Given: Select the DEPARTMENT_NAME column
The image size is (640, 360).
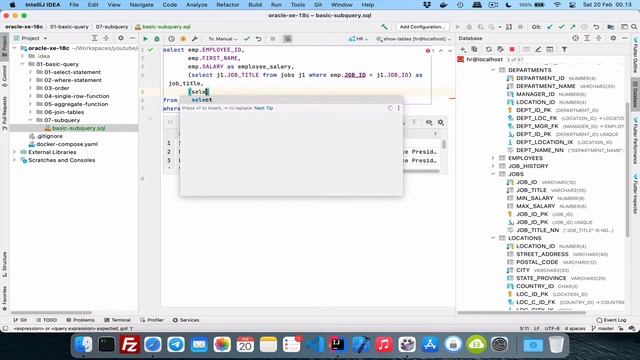Looking at the screenshot, I should tap(546, 86).
